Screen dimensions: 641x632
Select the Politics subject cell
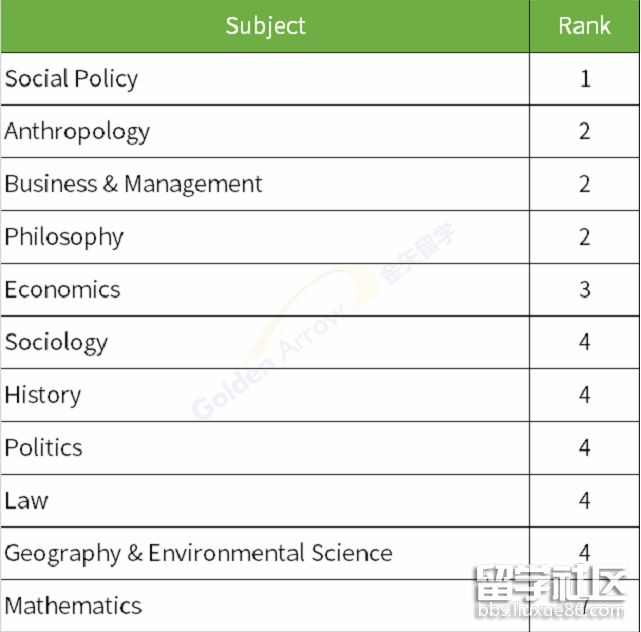tap(44, 448)
